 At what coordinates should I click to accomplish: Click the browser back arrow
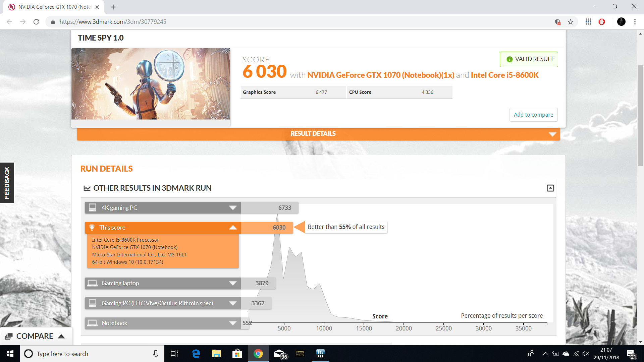(9, 22)
